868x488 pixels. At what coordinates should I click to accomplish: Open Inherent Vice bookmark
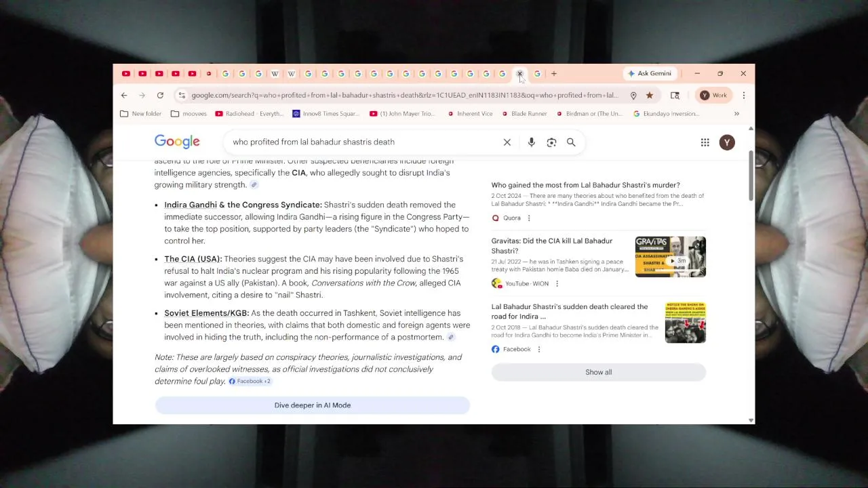point(470,114)
